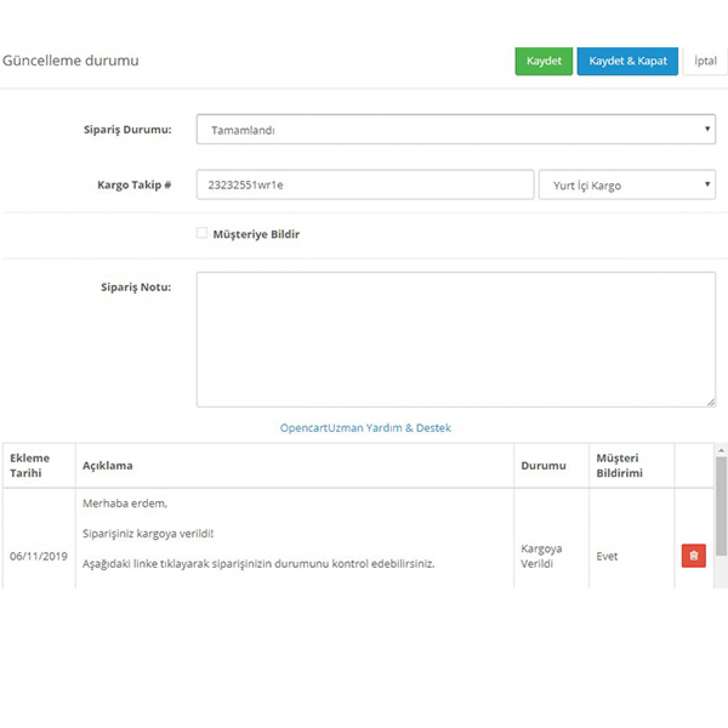
Task: Click the history table vertical scrollbar thumb
Action: point(721,505)
